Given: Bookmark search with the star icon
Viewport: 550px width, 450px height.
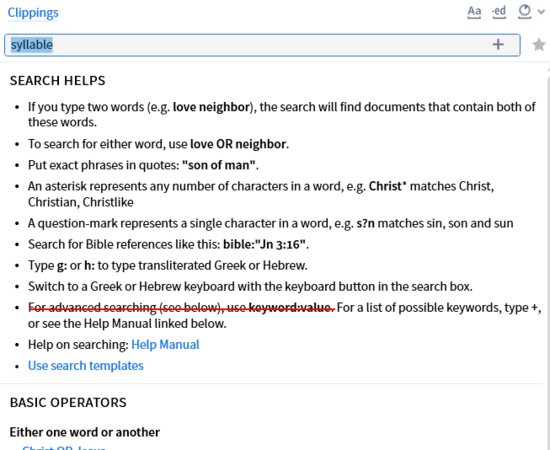Looking at the screenshot, I should [539, 45].
